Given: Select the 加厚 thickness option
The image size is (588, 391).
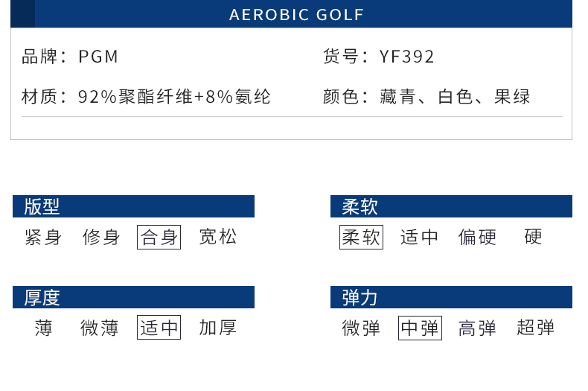Looking at the screenshot, I should (x=218, y=328).
